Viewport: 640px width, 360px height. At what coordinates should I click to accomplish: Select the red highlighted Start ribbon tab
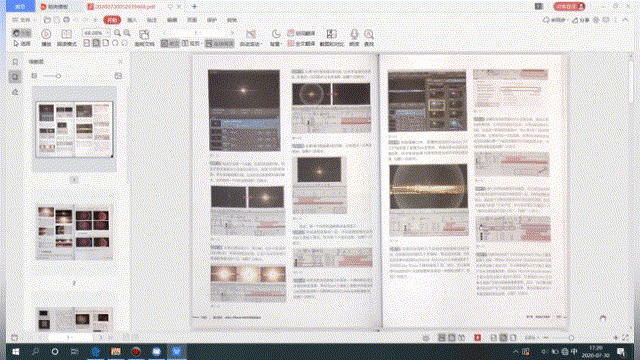click(112, 20)
